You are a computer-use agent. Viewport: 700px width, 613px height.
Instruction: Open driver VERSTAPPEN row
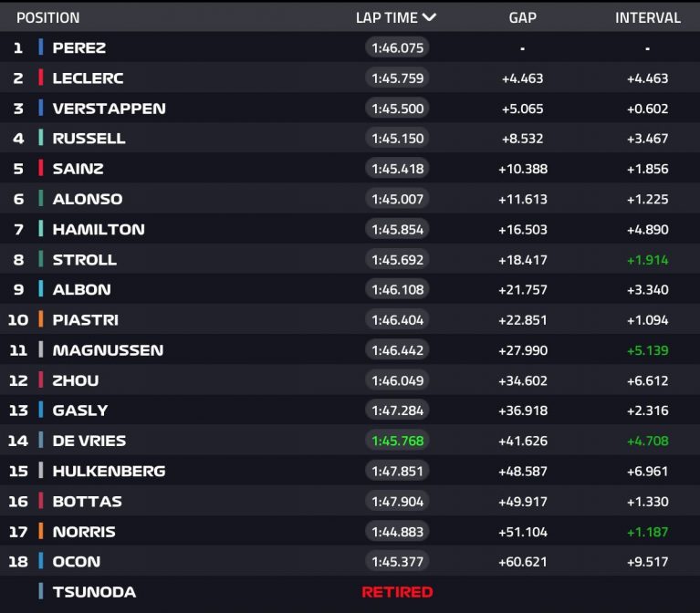[350, 108]
